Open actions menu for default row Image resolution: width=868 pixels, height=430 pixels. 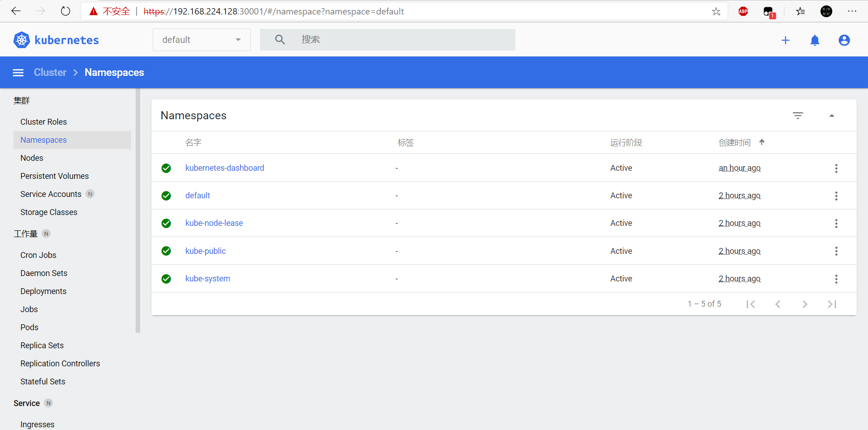(x=836, y=196)
